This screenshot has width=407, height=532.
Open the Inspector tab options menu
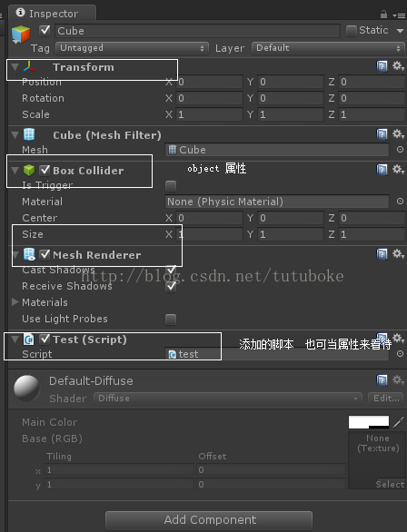coord(399,15)
